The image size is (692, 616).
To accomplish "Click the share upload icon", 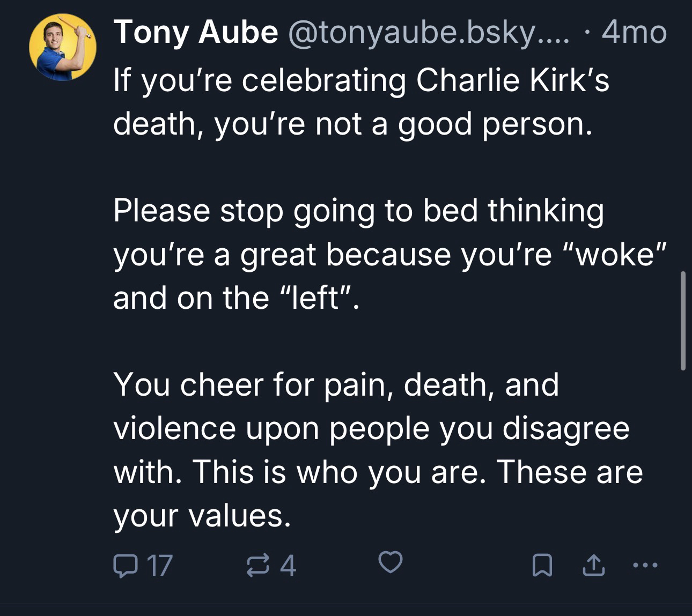I will [593, 565].
